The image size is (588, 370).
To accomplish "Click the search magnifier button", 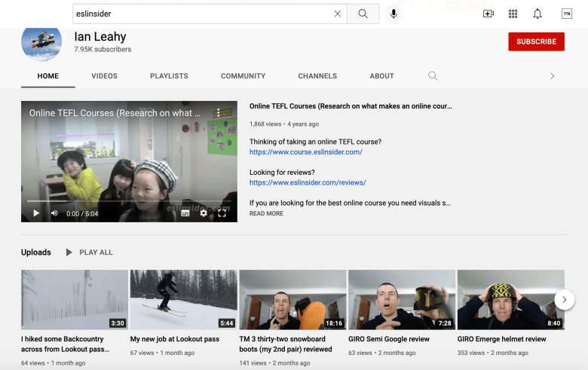I will (x=363, y=14).
